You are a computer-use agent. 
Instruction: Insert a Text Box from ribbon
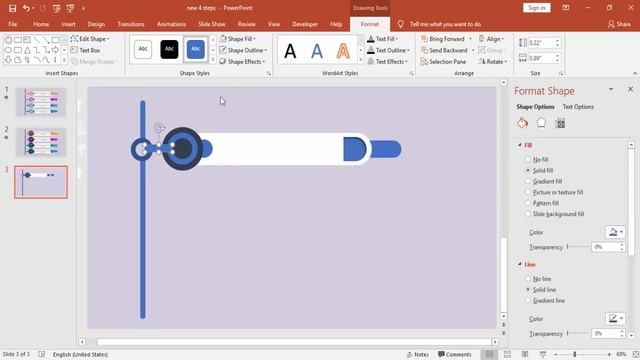(85, 50)
